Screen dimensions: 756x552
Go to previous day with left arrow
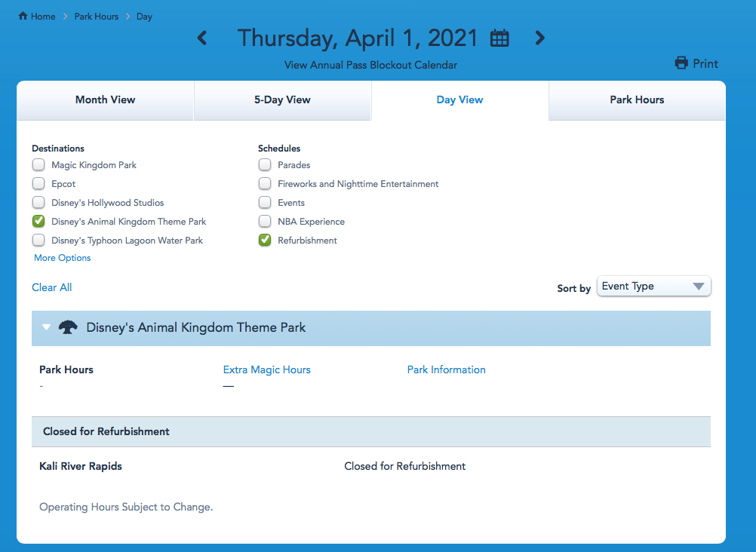point(201,38)
